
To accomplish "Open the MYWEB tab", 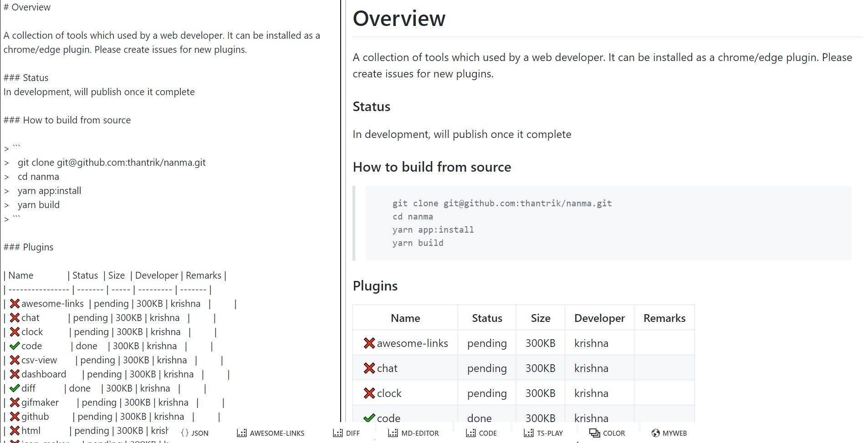I will click(x=669, y=433).
